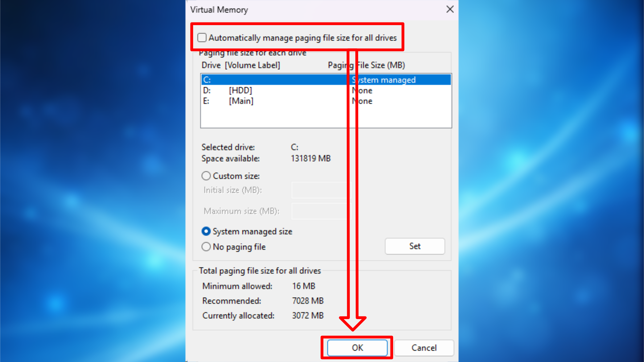Enable automatic paging file management for all drives
Viewport: 644px width, 362px height.
tap(202, 38)
